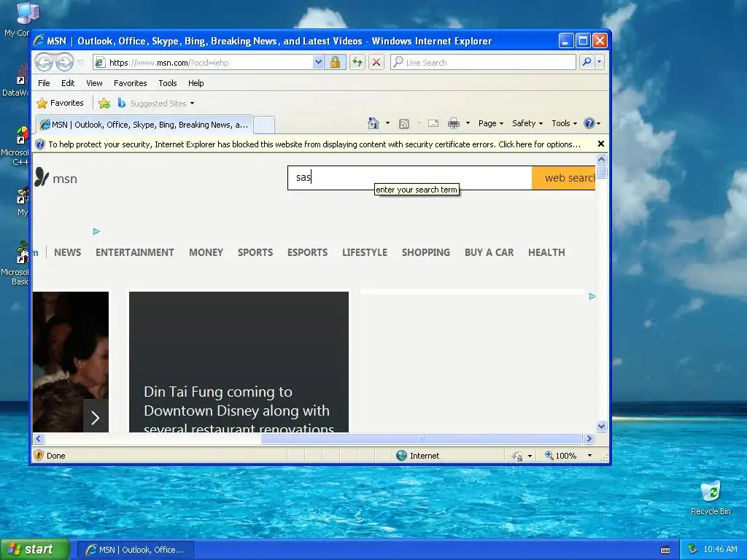Change zoom level at 100%

[x=568, y=456]
